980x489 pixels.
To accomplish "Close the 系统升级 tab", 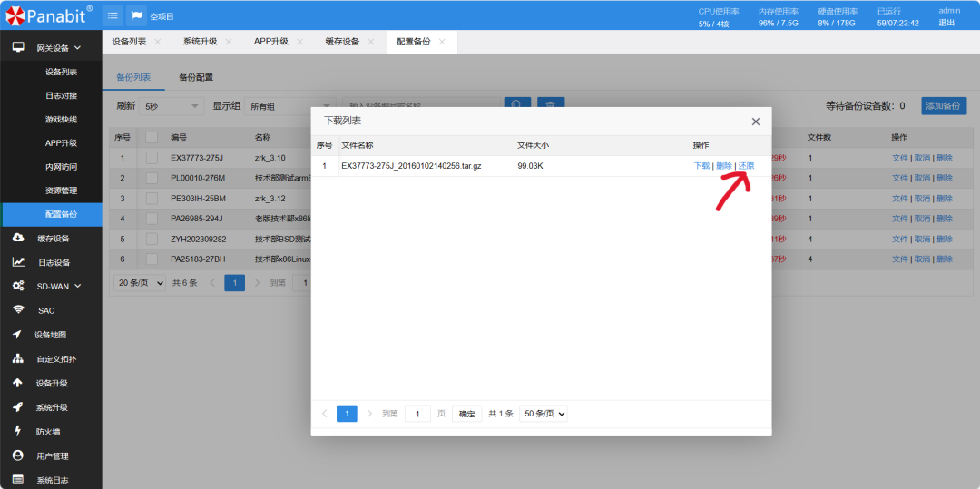I will click(x=228, y=42).
